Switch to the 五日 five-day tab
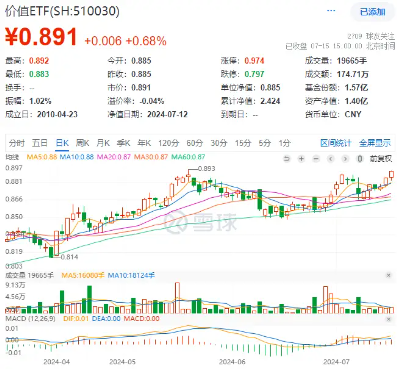 coord(40,143)
